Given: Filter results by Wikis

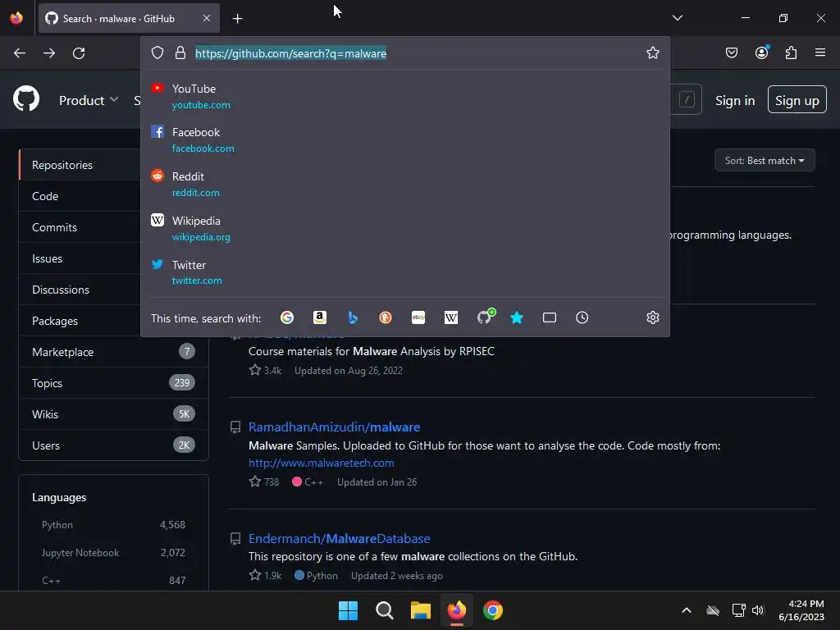Looking at the screenshot, I should (113, 414).
